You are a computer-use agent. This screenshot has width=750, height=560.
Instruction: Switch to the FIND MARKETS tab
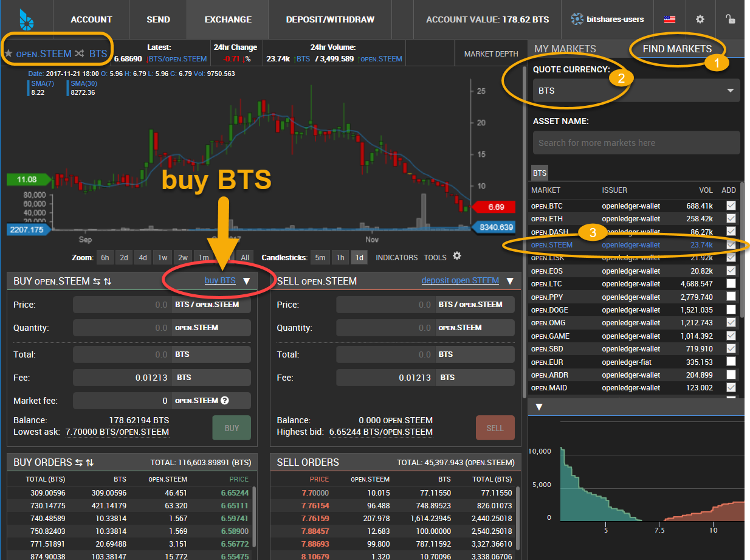click(676, 49)
